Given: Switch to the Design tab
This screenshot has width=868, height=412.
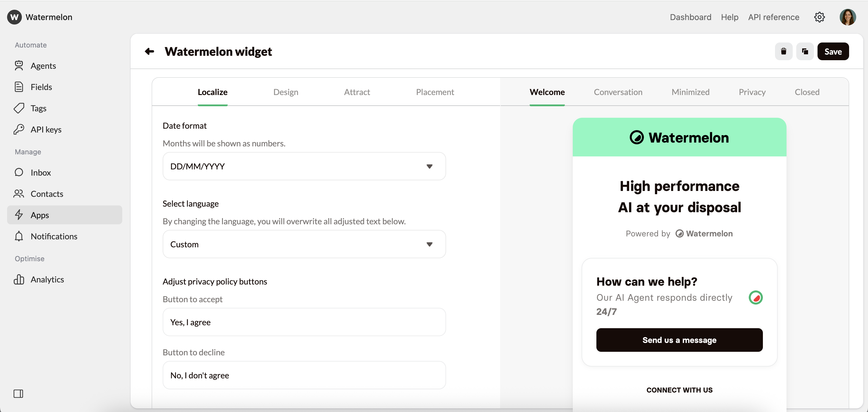Looking at the screenshot, I should (x=285, y=92).
